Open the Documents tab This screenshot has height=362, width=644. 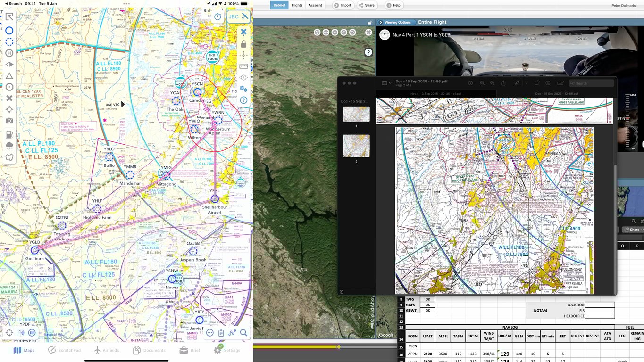149,350
